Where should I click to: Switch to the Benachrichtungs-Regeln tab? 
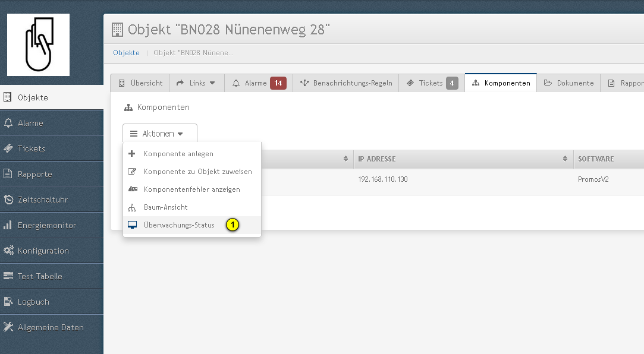tap(346, 83)
